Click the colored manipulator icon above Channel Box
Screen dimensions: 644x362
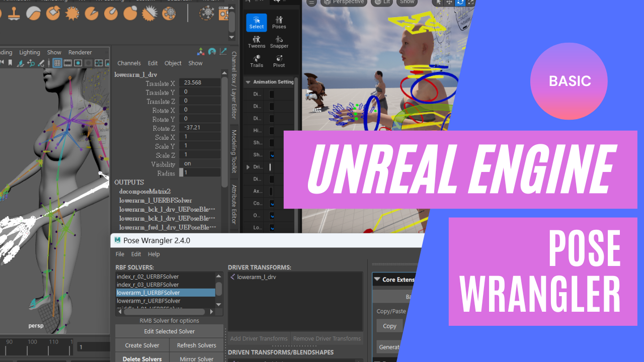(201, 51)
